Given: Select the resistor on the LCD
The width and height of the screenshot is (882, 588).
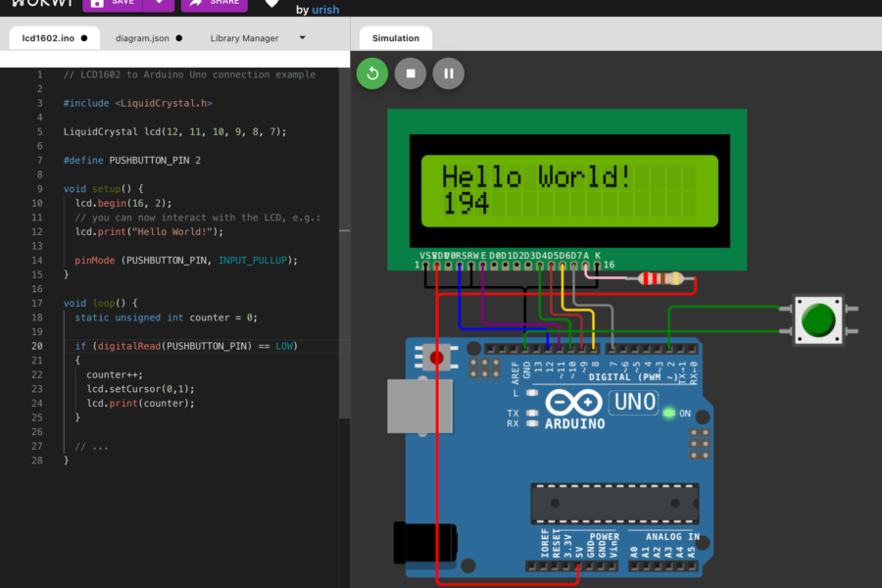Looking at the screenshot, I should click(x=661, y=278).
